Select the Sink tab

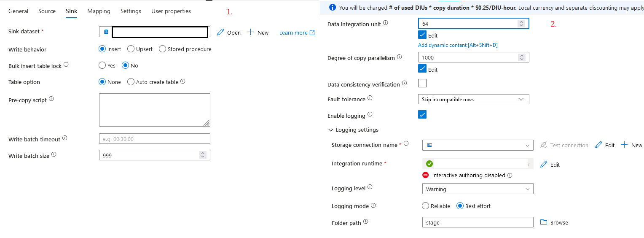point(72,11)
